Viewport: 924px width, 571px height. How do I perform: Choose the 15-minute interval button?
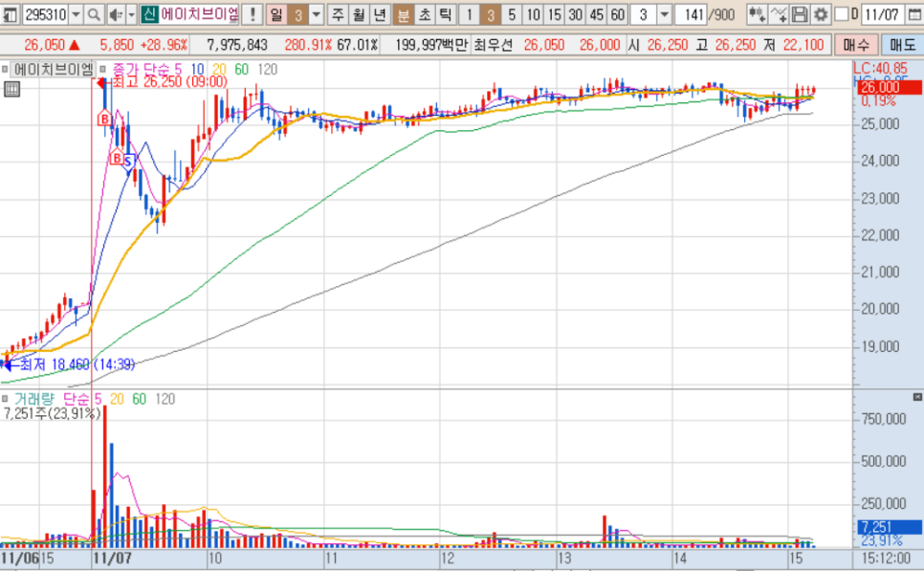point(554,14)
